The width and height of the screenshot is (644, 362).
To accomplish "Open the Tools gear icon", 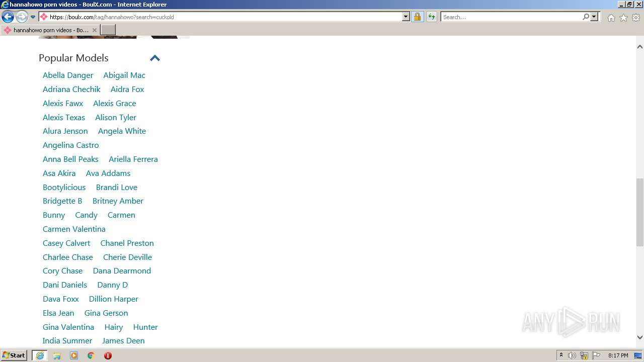I will (636, 18).
